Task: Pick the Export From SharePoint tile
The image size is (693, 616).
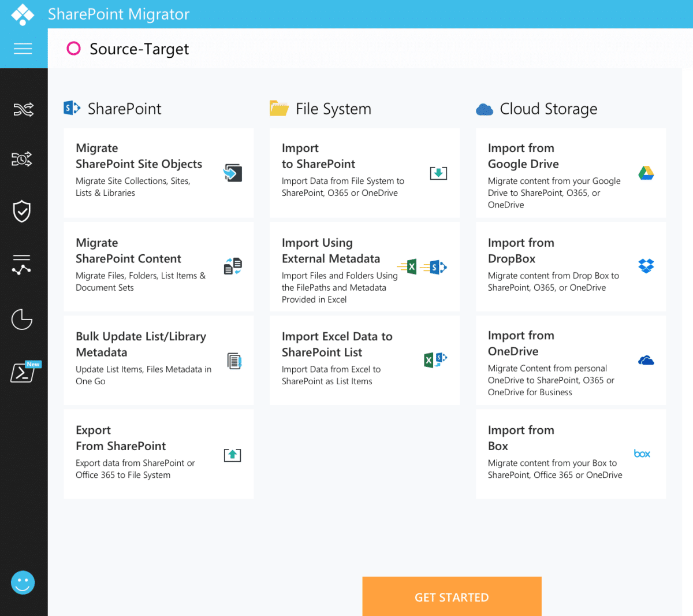Action: point(158,454)
